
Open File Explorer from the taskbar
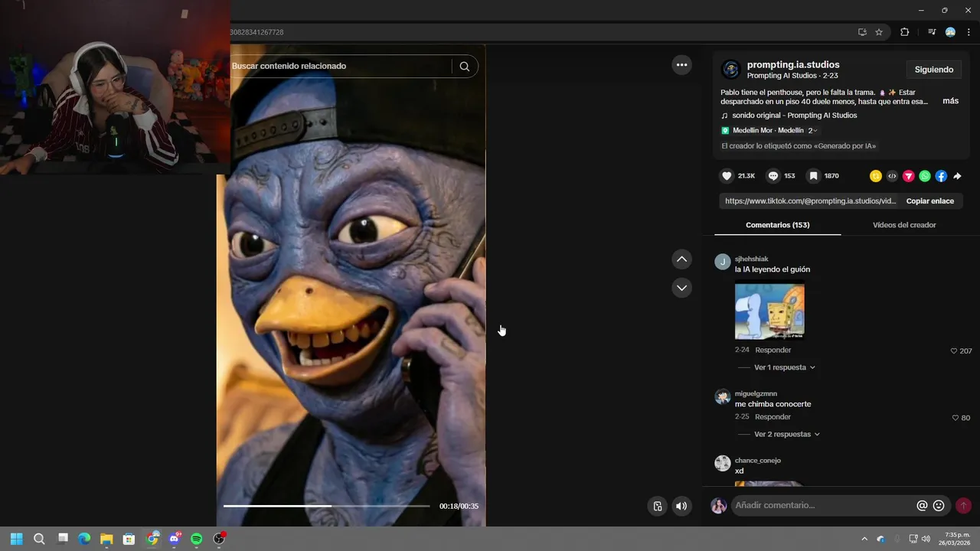click(106, 539)
